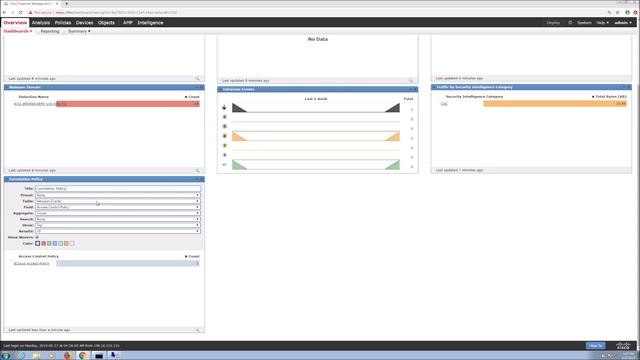Open the Aggregate dropdown
The width and height of the screenshot is (640, 360).
(118, 213)
